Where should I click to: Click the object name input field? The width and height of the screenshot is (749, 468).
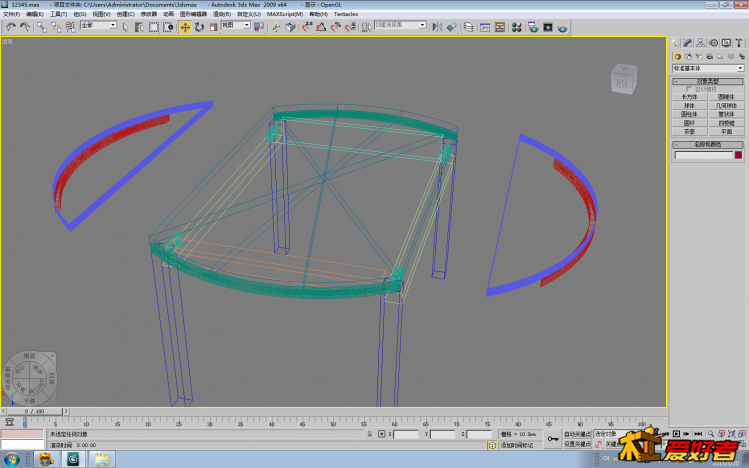pos(703,155)
